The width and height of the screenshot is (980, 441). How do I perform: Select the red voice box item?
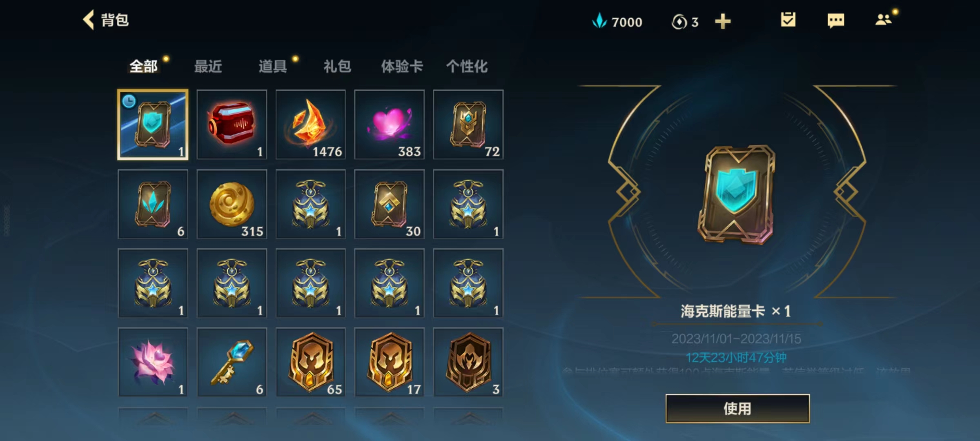pyautogui.click(x=232, y=125)
